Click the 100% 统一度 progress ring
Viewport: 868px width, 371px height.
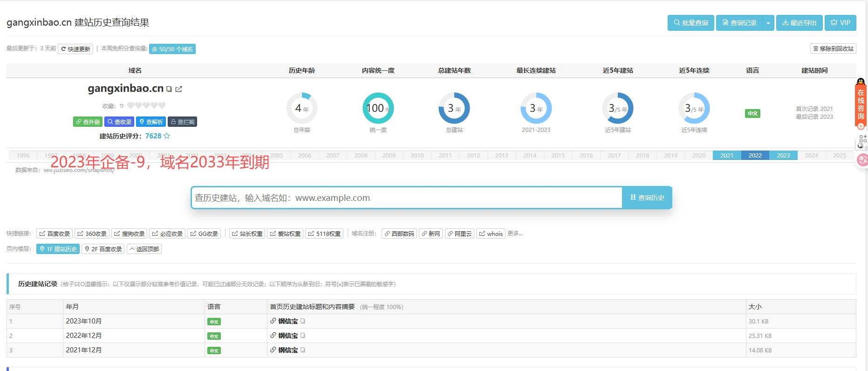tap(378, 108)
